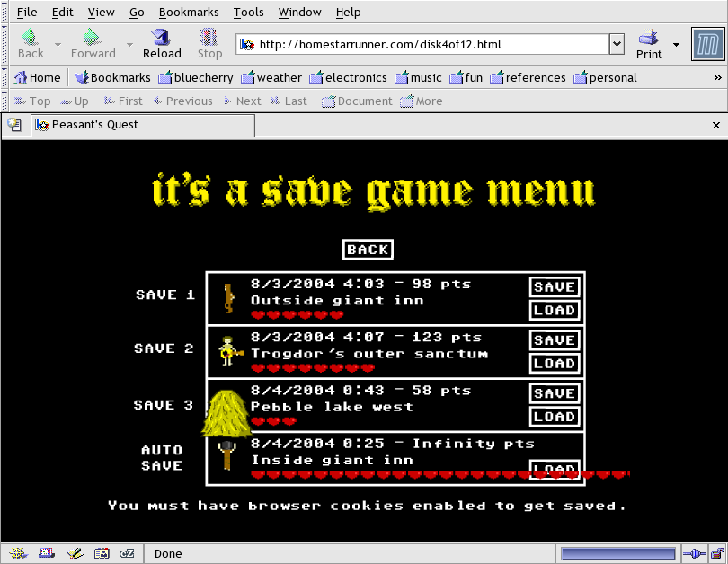
Task: Close the Peasant's Quest tab
Action: click(716, 125)
